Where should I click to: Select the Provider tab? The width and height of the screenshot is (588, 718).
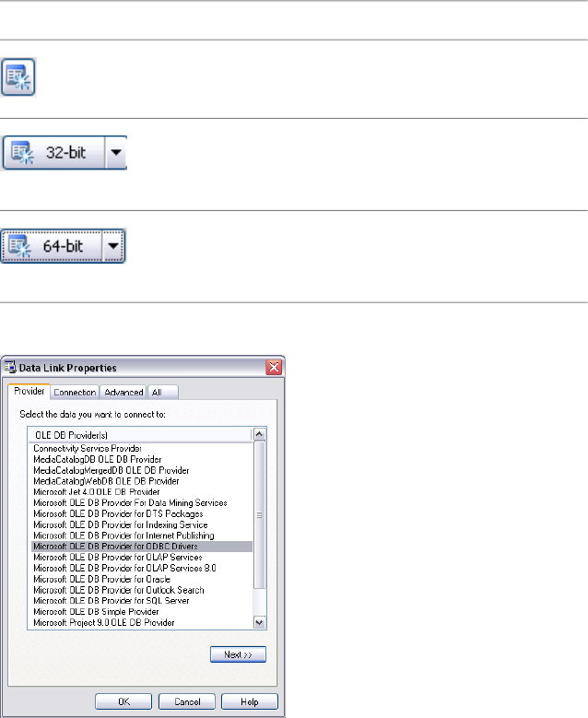[29, 391]
